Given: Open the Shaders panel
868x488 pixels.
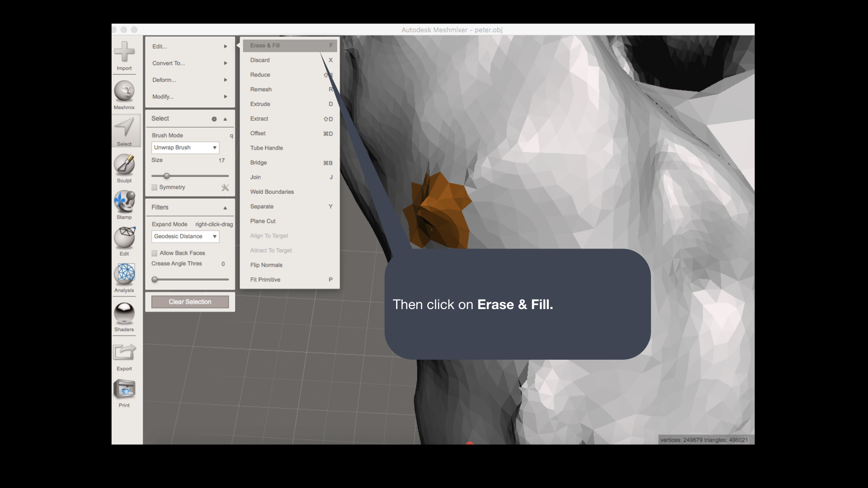Looking at the screenshot, I should point(124,313).
